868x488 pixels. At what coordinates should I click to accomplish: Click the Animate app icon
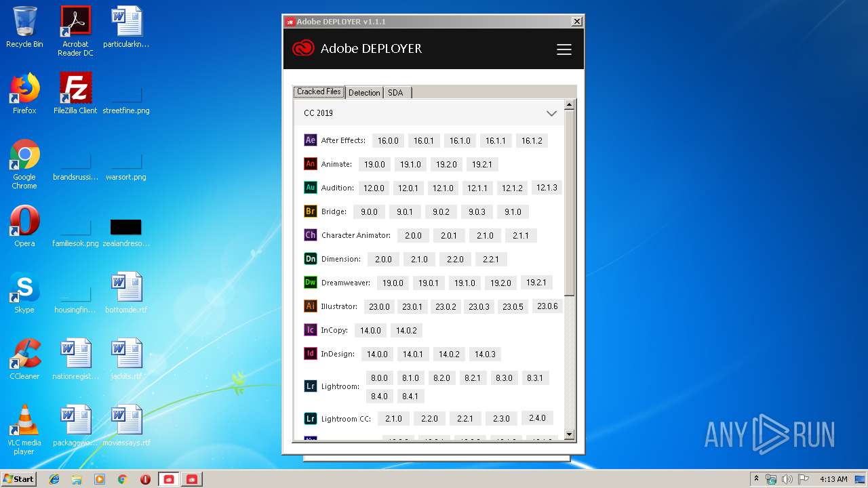[x=310, y=164]
